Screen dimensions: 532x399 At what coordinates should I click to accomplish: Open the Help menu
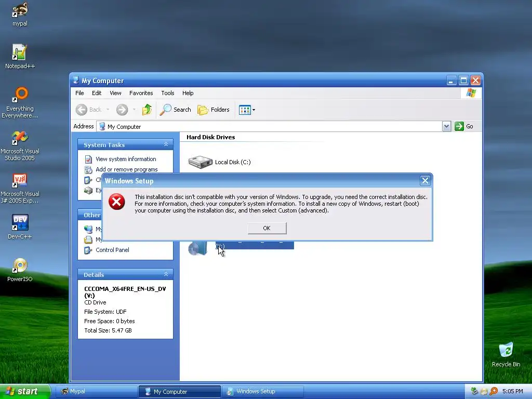[x=188, y=93]
